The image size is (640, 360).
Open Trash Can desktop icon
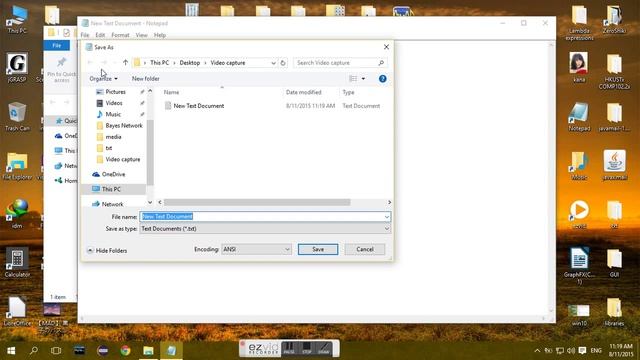[17, 116]
